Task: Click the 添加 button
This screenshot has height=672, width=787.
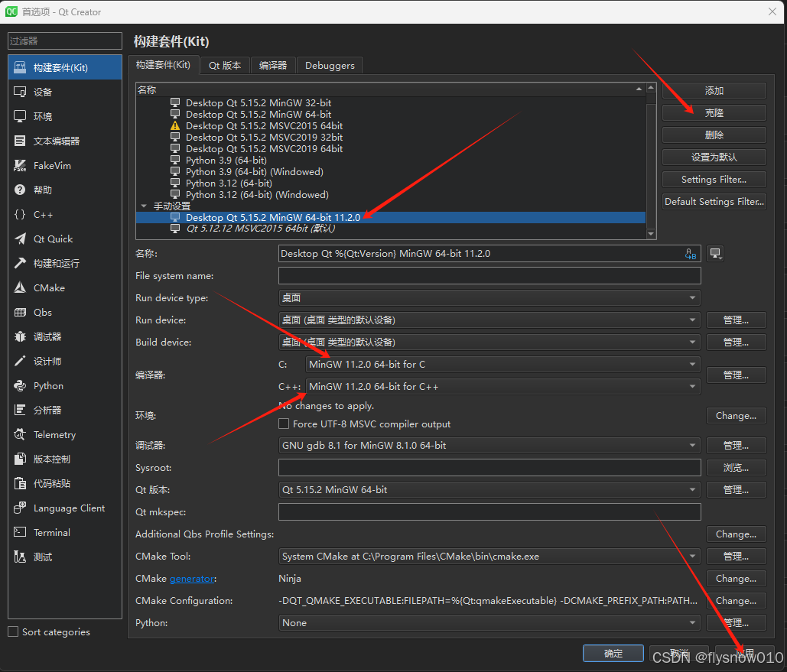Action: [x=714, y=90]
